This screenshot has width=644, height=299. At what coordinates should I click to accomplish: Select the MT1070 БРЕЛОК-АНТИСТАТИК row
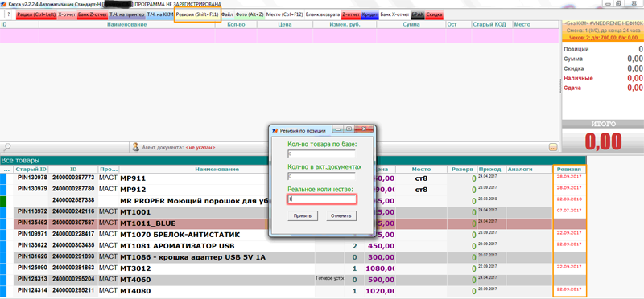tap(293, 235)
